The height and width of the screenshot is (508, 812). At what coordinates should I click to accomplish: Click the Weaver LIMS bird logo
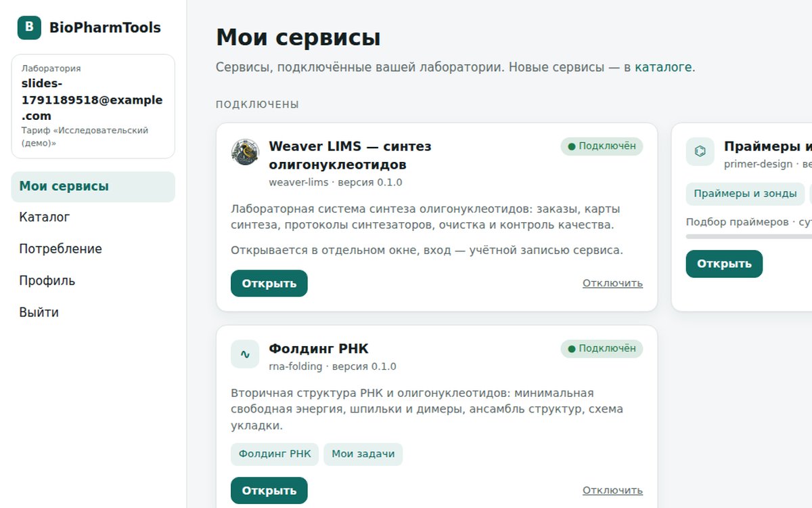tap(245, 152)
